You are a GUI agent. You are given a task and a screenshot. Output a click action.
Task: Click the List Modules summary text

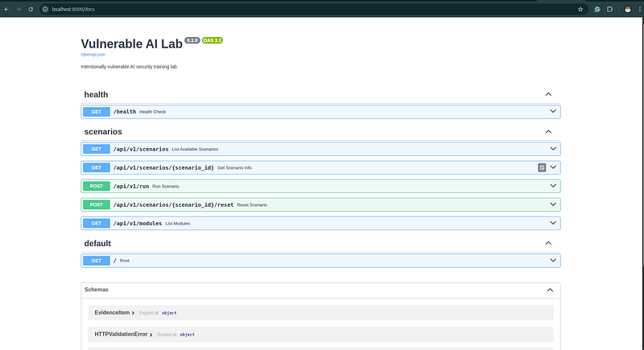(x=177, y=224)
